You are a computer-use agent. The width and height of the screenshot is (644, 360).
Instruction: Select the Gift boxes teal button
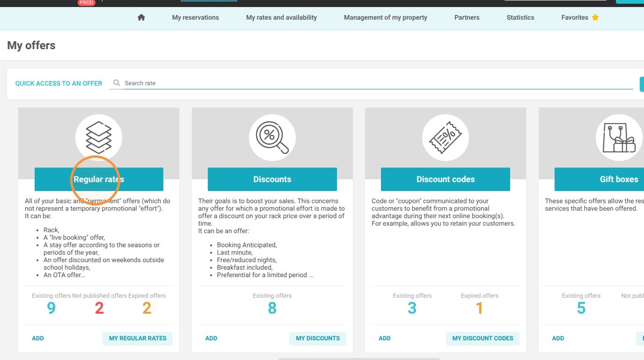(599, 179)
